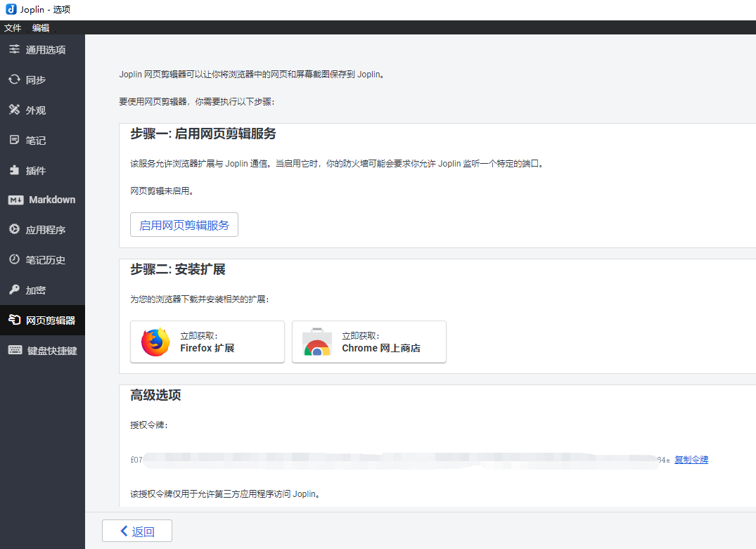
Task: Click the 步骤二: 安装扩展 heading
Action: coord(178,269)
